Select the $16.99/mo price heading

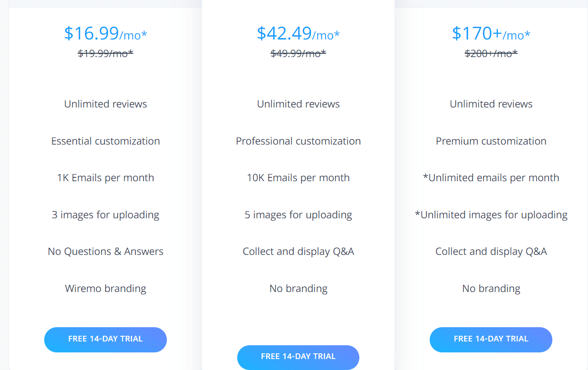pos(105,34)
